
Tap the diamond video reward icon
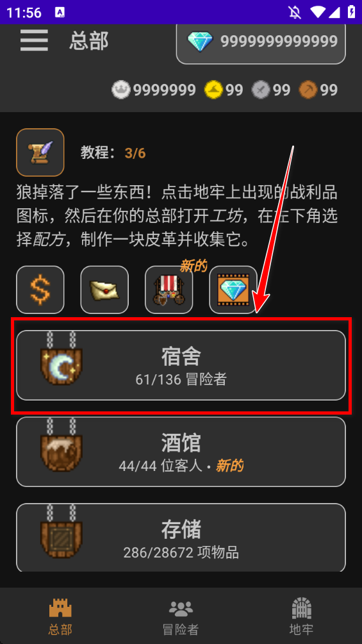click(233, 290)
